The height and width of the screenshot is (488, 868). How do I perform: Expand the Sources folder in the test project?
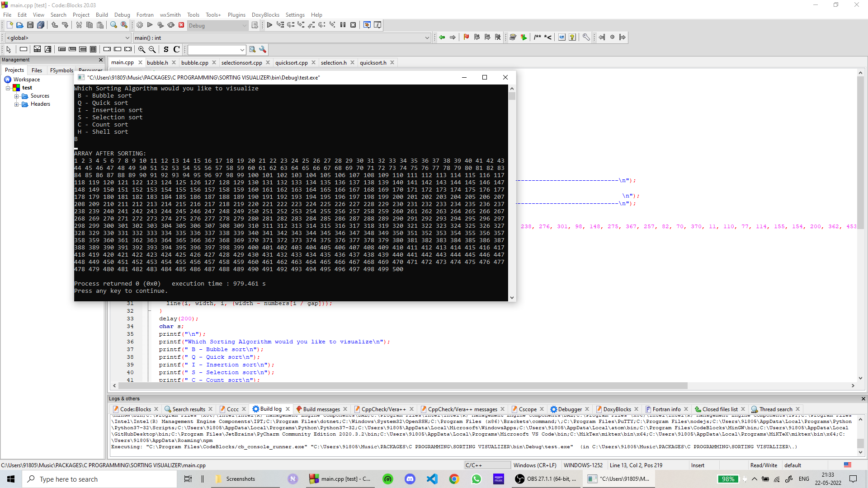coord(17,96)
